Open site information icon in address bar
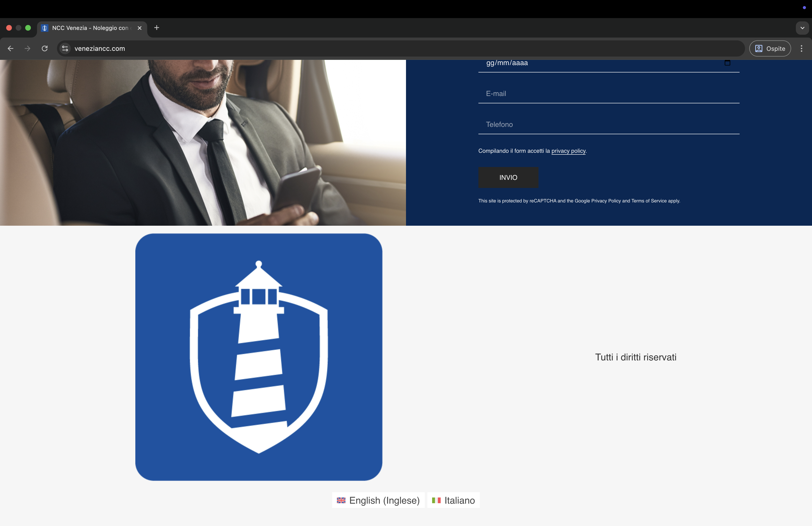The height and width of the screenshot is (526, 812). pos(65,48)
